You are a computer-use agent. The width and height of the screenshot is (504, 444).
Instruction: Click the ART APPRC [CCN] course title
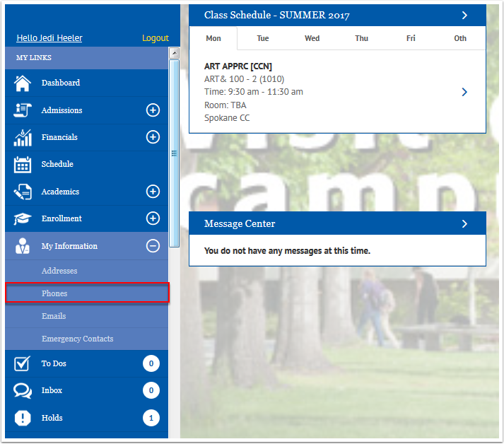(x=238, y=66)
